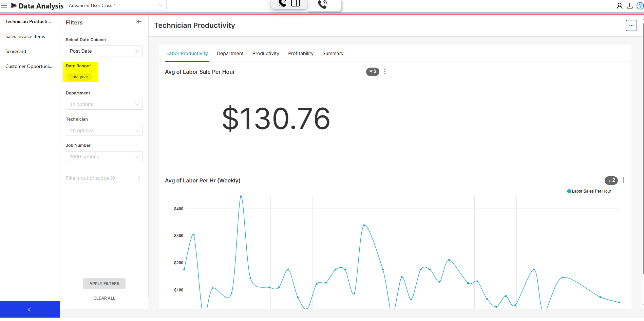Click the Last year date range pill
The image size is (644, 321).
(79, 77)
